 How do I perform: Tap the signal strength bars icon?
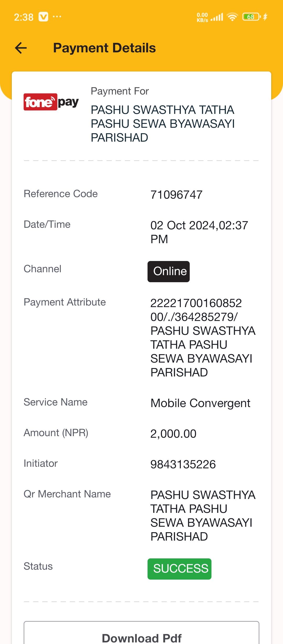pyautogui.click(x=217, y=17)
